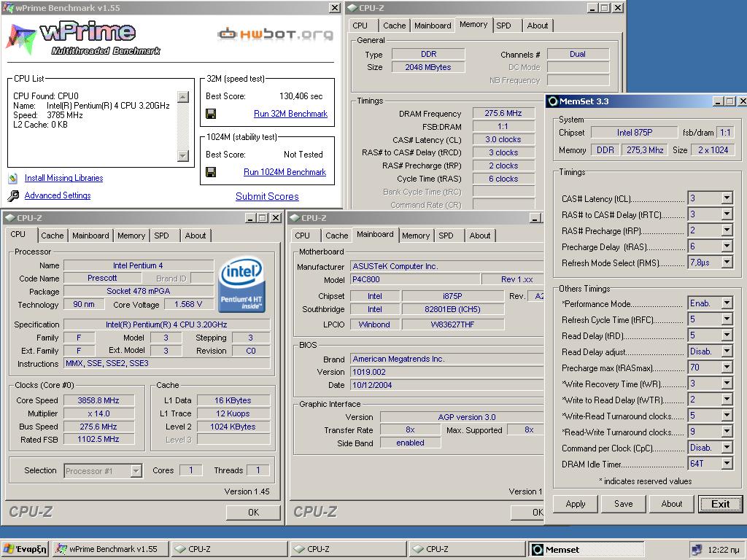Switch to Memory tab in the CPU-Z CPU window
Image resolution: width=747 pixels, height=560 pixels.
pos(131,236)
